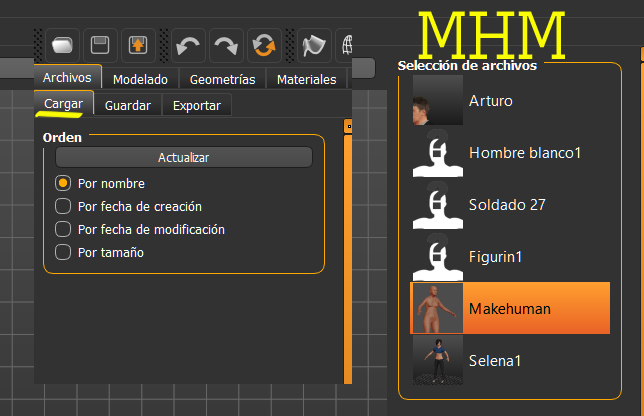Click the Save floppy disk icon
The height and width of the screenshot is (416, 644).
point(100,45)
